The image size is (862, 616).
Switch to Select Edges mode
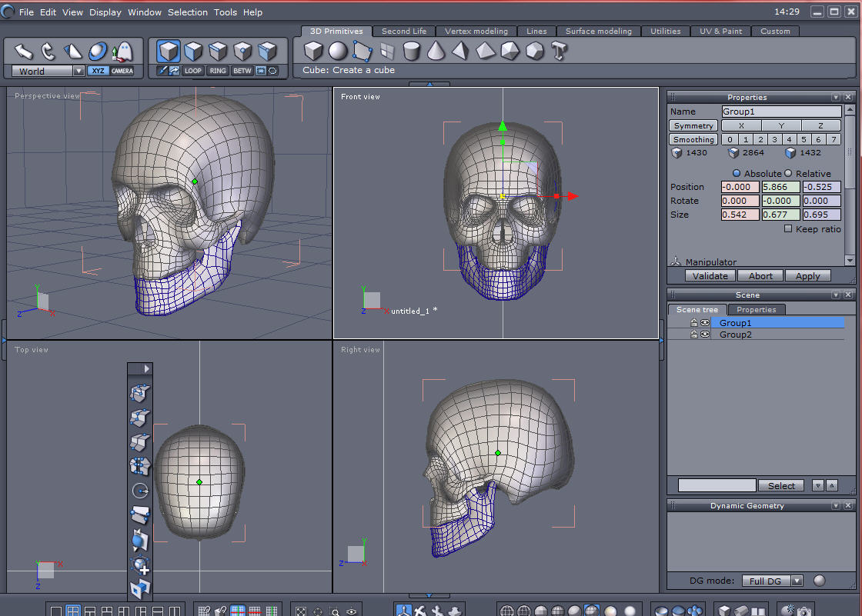tap(218, 51)
